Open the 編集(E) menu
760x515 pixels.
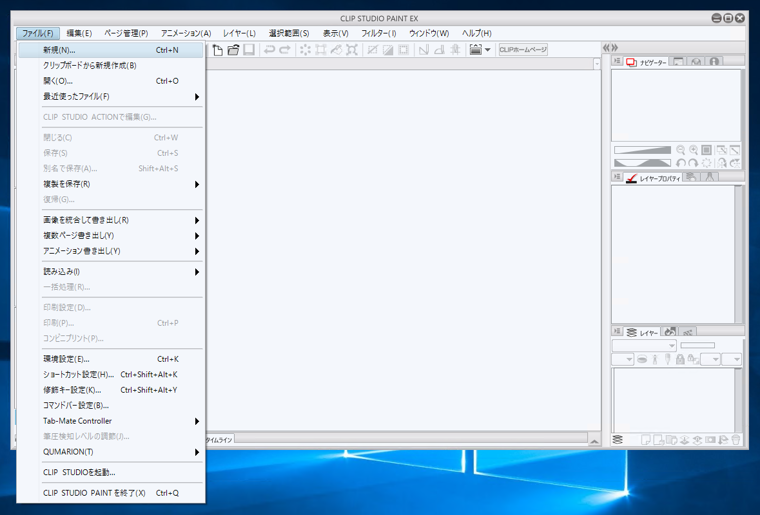pyautogui.click(x=79, y=33)
